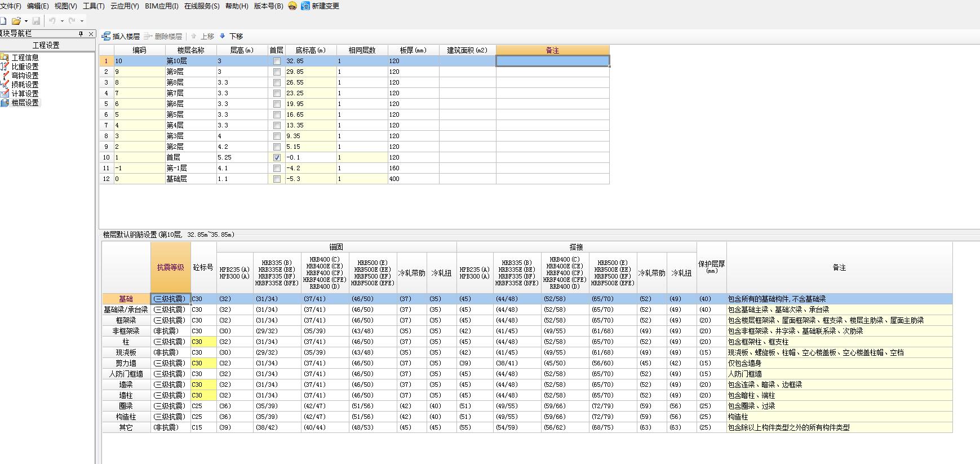Click 板厚 cell 400 of 基础层

coord(413,179)
